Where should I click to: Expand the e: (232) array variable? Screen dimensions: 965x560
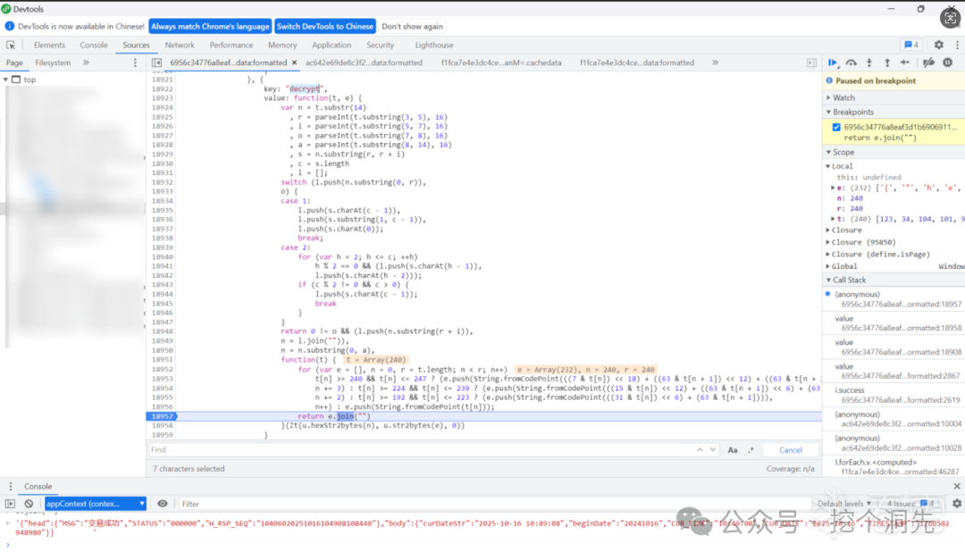click(x=833, y=188)
